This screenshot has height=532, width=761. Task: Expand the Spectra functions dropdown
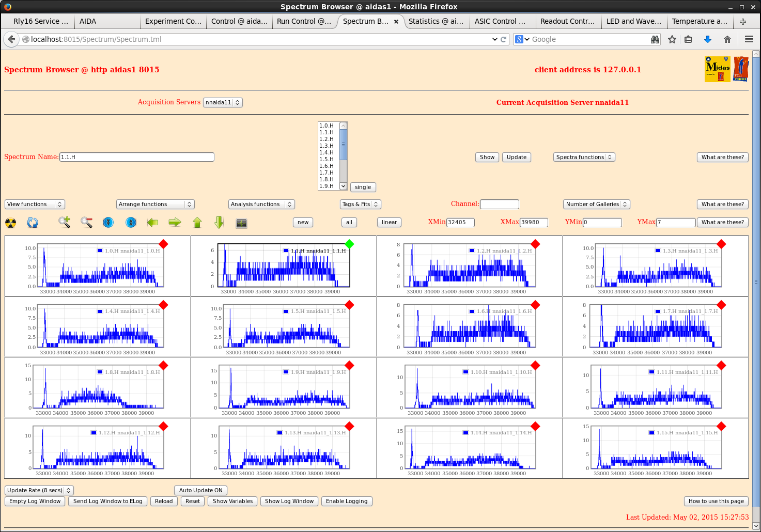(x=584, y=157)
